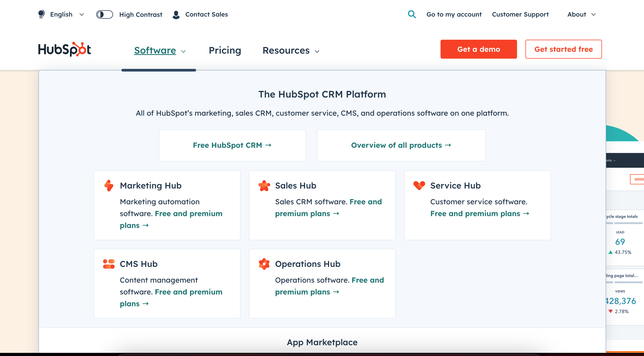Expand the Resources dropdown
644x356 pixels.
pos(291,50)
